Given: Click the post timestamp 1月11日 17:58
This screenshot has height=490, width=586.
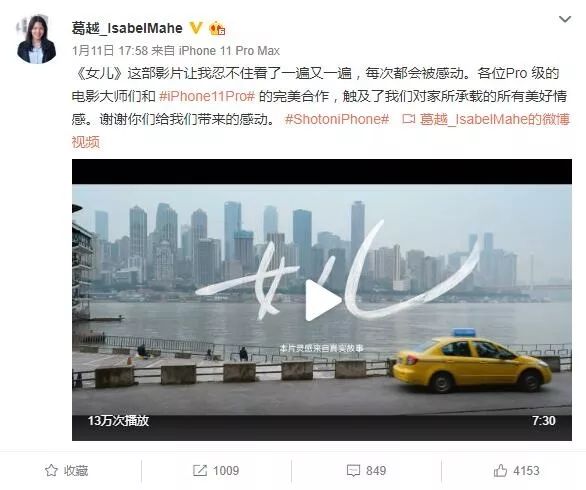Looking at the screenshot, I should pyautogui.click(x=110, y=50).
